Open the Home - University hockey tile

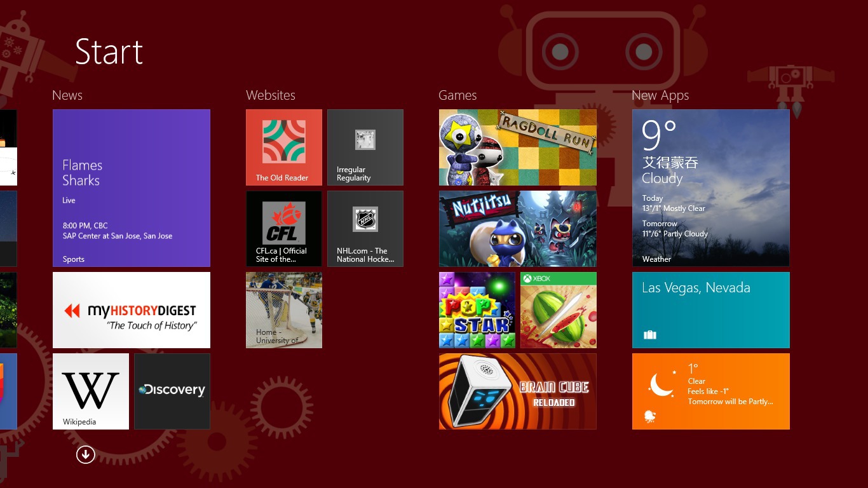point(284,310)
